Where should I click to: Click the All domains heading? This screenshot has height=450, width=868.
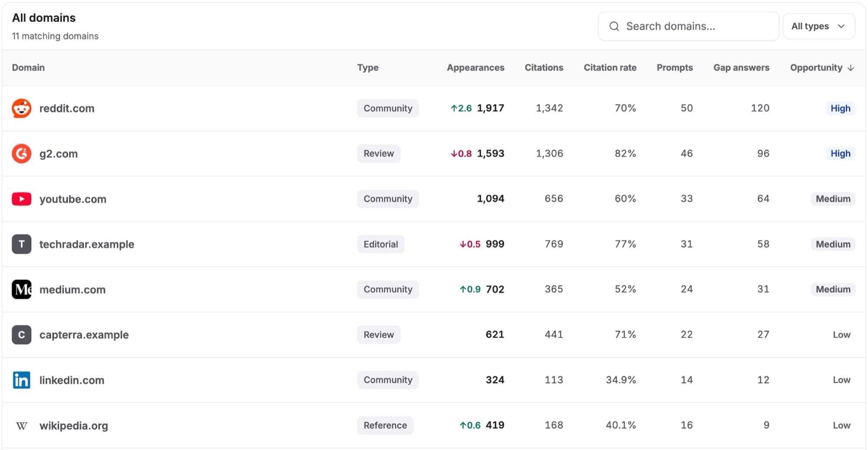44,18
